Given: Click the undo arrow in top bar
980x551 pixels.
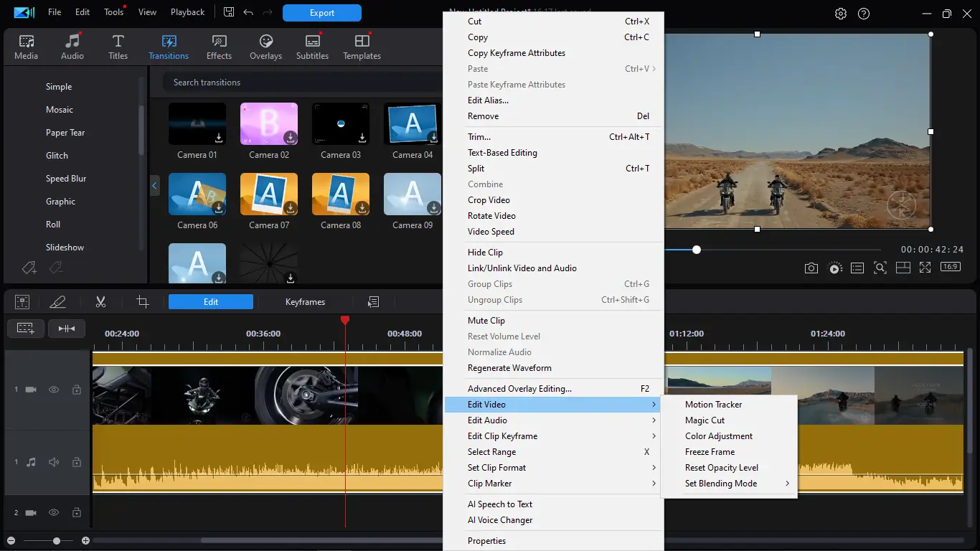Looking at the screenshot, I should pyautogui.click(x=248, y=12).
